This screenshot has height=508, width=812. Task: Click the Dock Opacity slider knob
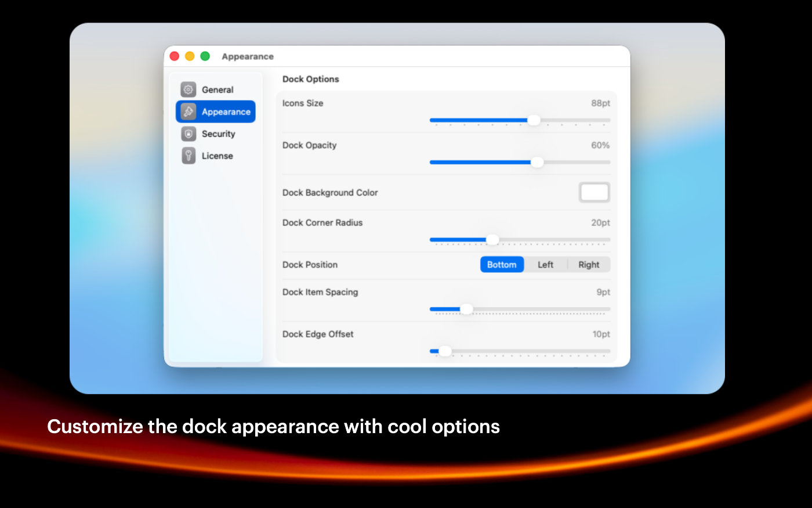pos(537,162)
